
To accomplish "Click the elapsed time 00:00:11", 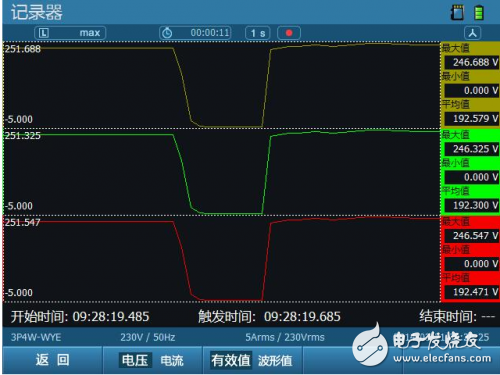I will 210,33.
